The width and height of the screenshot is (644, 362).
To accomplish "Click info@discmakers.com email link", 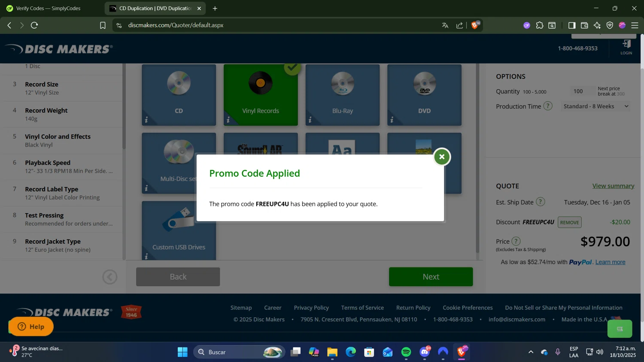I will coord(517,319).
